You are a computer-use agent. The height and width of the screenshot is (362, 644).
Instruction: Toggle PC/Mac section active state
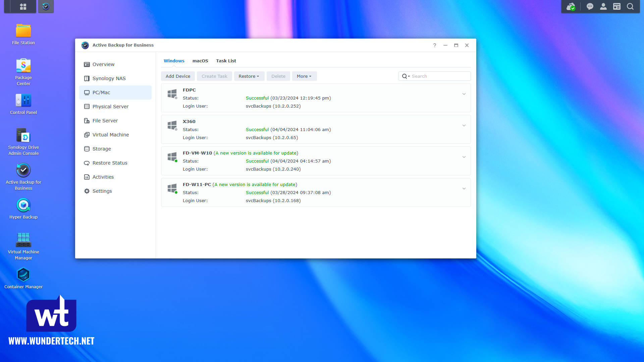(116, 93)
